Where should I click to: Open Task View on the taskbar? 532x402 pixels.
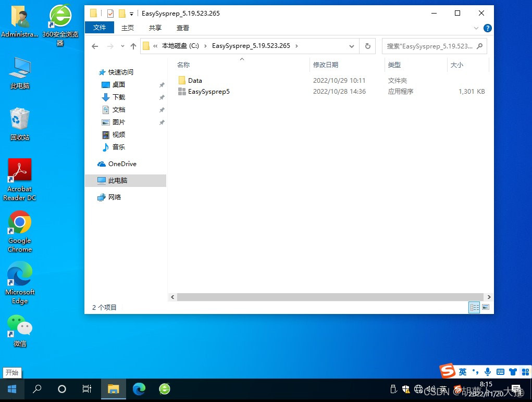(87, 389)
